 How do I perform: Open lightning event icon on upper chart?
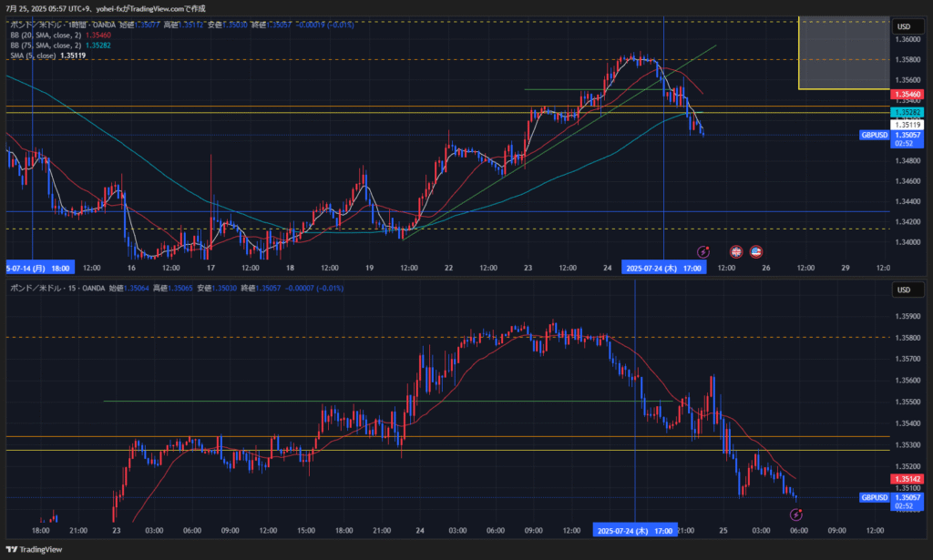(x=703, y=251)
